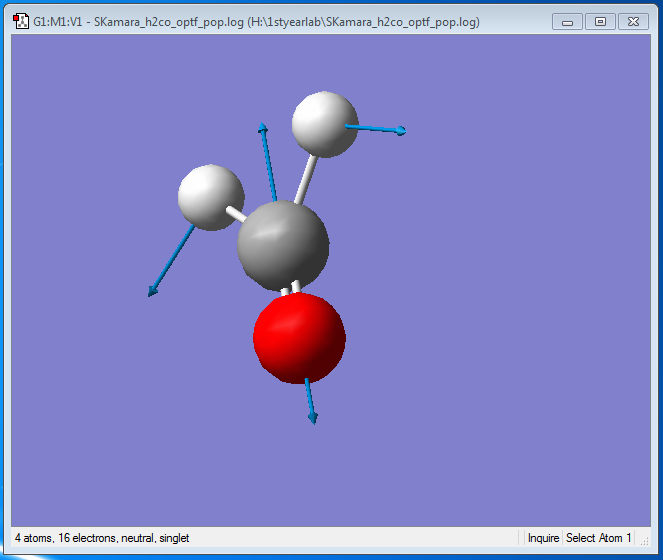Click the Inquire status bar entry
Viewport: 663px width, 560px height.
coord(543,538)
